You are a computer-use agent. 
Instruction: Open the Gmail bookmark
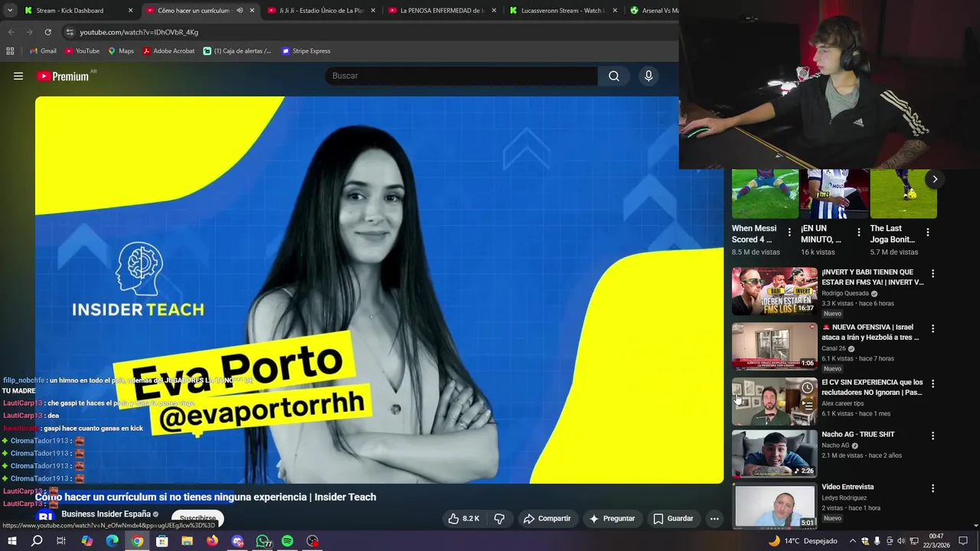(x=43, y=51)
